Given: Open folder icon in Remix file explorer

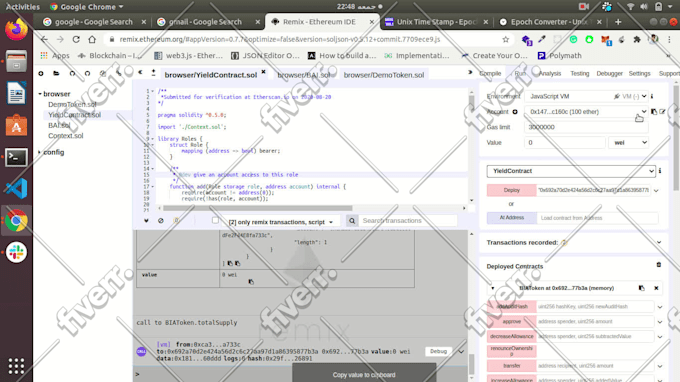Looking at the screenshot, I should tap(56, 73).
